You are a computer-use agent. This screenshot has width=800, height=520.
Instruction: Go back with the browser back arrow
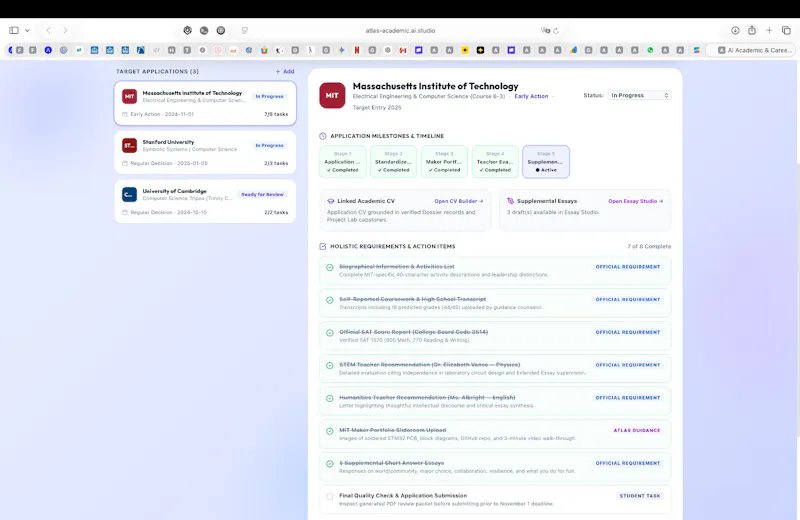point(48,31)
